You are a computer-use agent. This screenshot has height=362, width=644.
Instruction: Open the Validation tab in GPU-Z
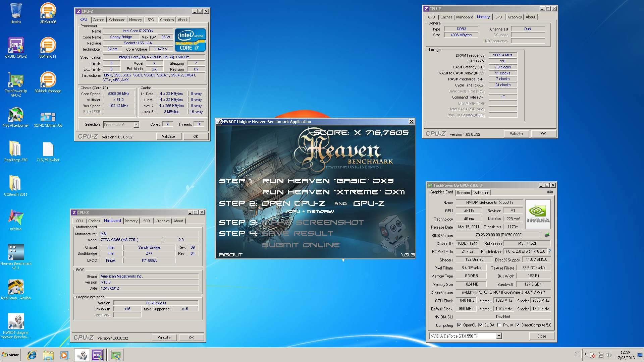pyautogui.click(x=481, y=192)
